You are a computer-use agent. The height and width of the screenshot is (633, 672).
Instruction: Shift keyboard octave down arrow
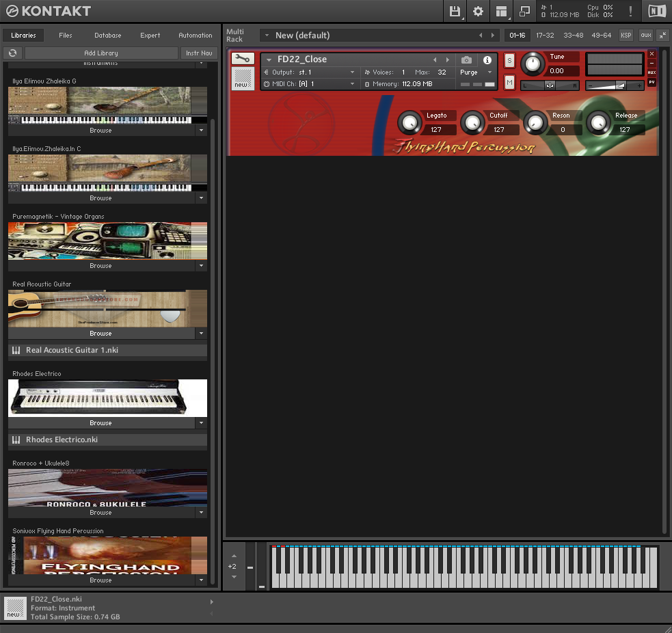[x=234, y=577]
